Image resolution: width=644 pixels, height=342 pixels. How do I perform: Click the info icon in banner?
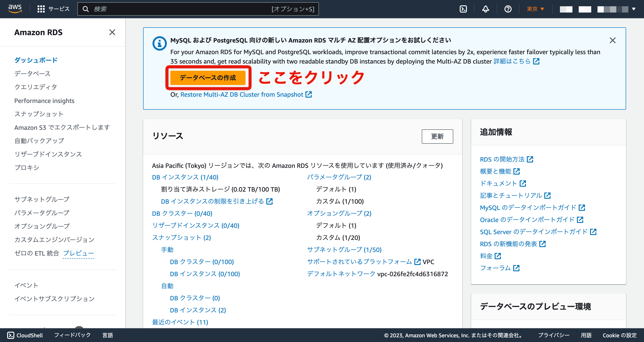(159, 43)
